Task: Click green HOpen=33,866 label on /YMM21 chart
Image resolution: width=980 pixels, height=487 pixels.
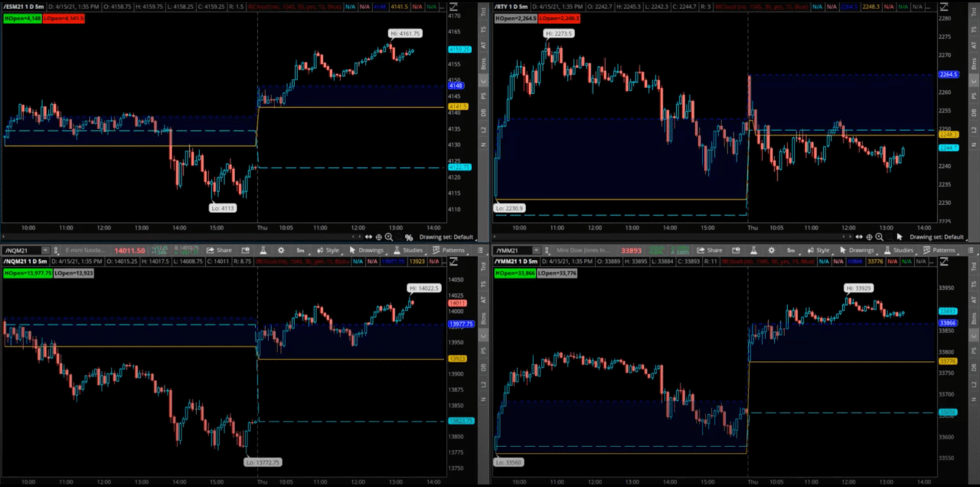Action: click(514, 273)
